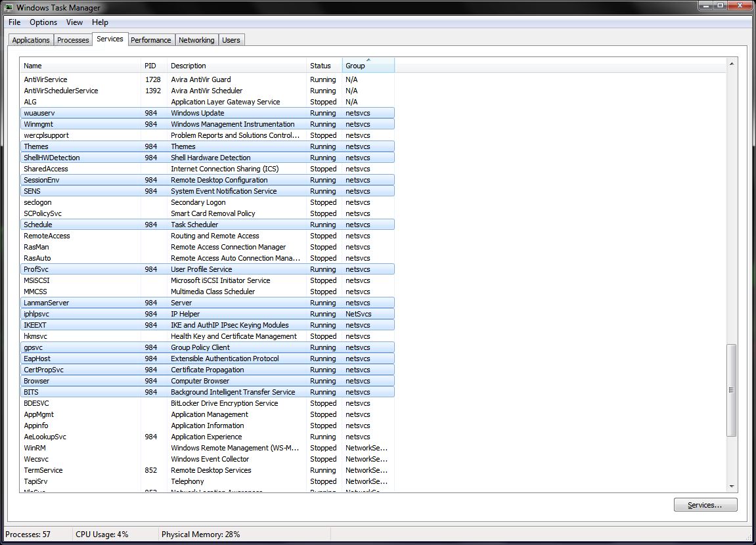The width and height of the screenshot is (756, 545).
Task: Open the Options menu
Action: [43, 22]
